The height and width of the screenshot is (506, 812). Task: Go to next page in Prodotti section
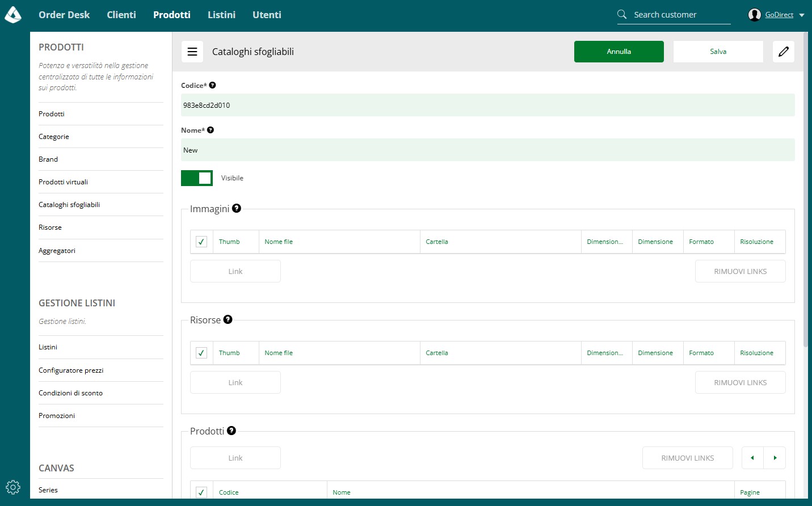(775, 458)
